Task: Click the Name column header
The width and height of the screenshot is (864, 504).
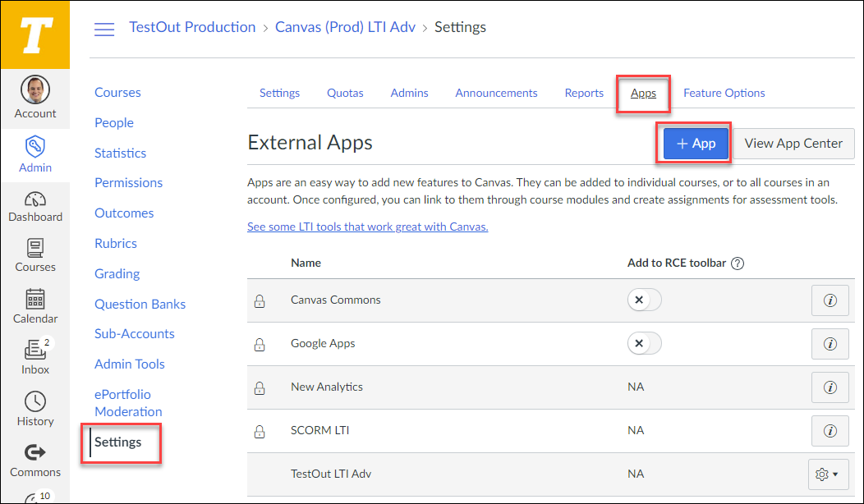Action: pyautogui.click(x=306, y=263)
